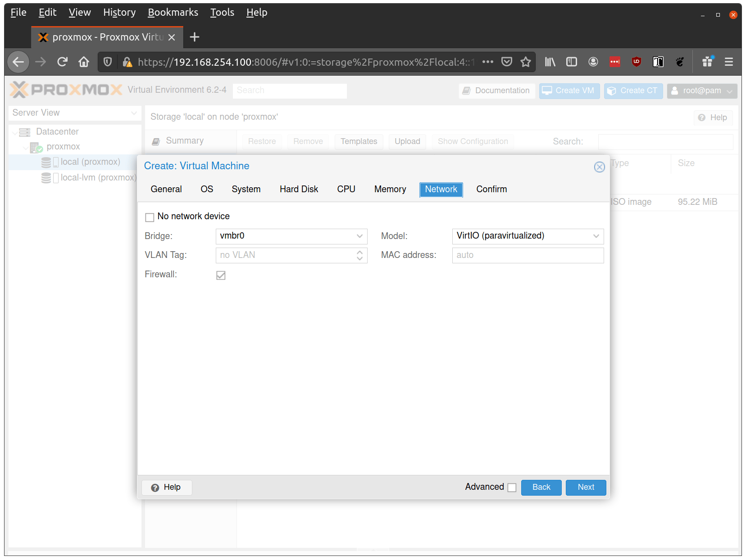The height and width of the screenshot is (560, 746).
Task: Open the uBlock Origin extension icon
Action: [637, 62]
